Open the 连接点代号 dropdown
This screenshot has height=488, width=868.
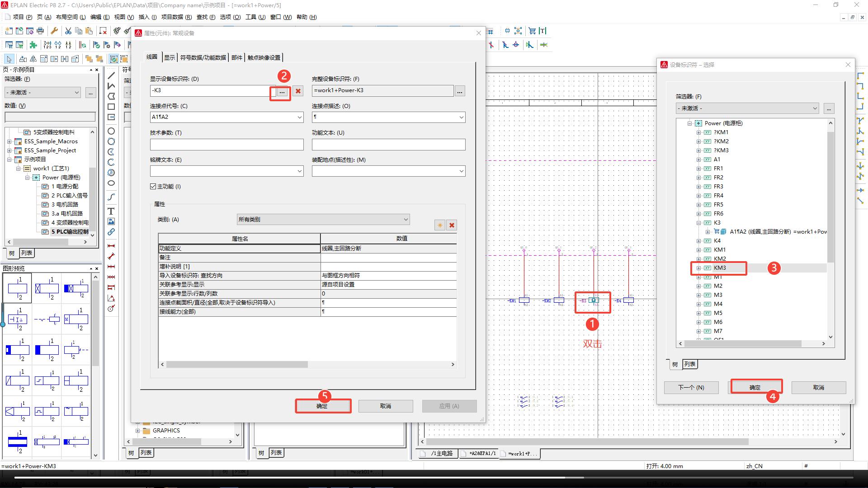tap(299, 117)
